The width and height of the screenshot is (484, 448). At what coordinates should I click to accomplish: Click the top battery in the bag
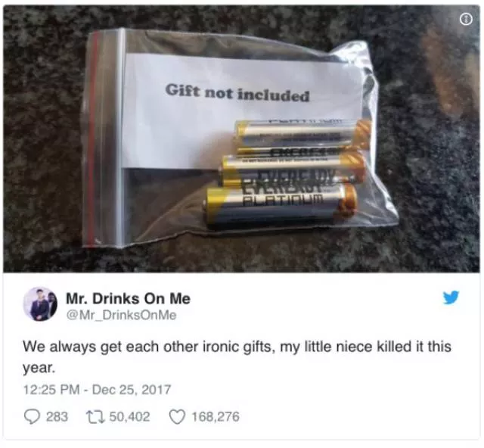(x=300, y=136)
